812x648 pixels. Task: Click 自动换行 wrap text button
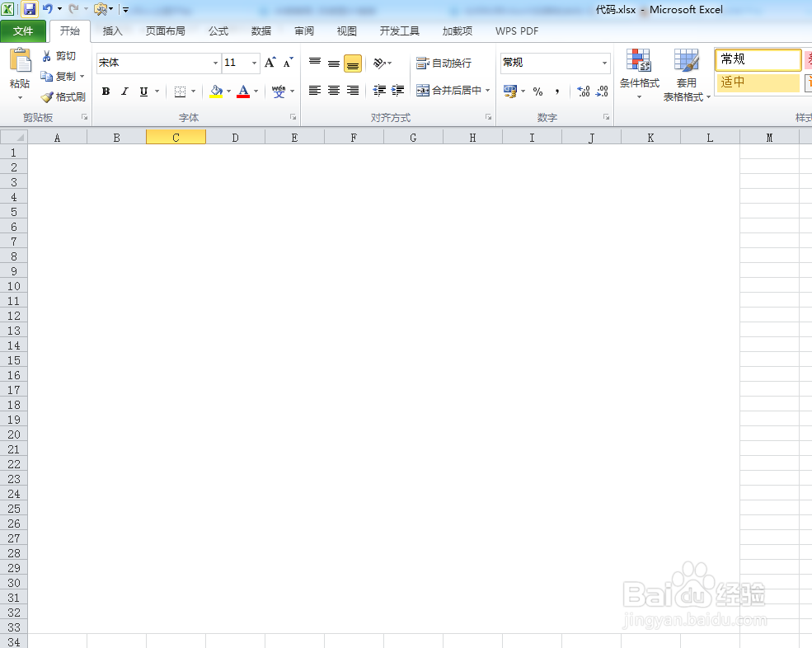point(444,63)
